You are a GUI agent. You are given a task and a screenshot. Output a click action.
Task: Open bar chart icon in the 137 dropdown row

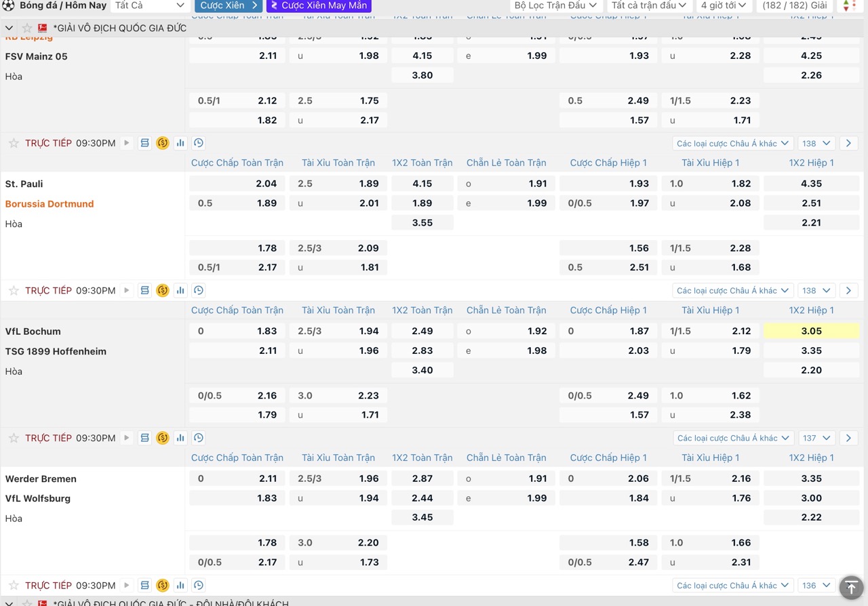tap(180, 438)
